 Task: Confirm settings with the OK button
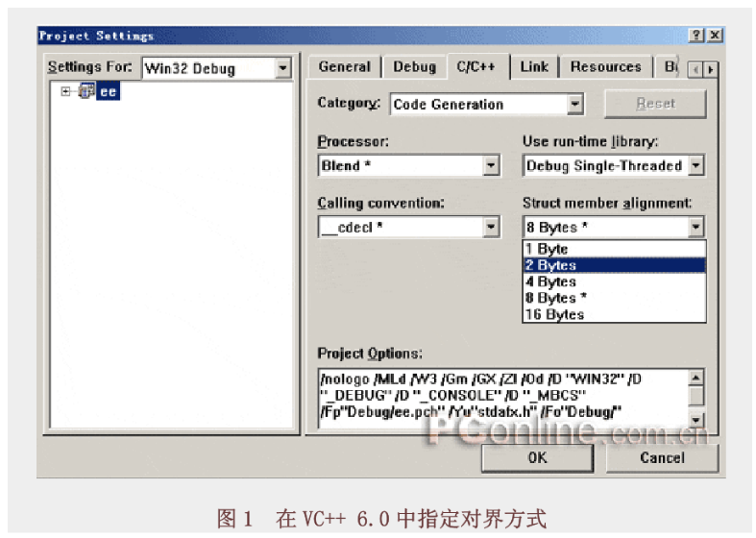point(538,457)
